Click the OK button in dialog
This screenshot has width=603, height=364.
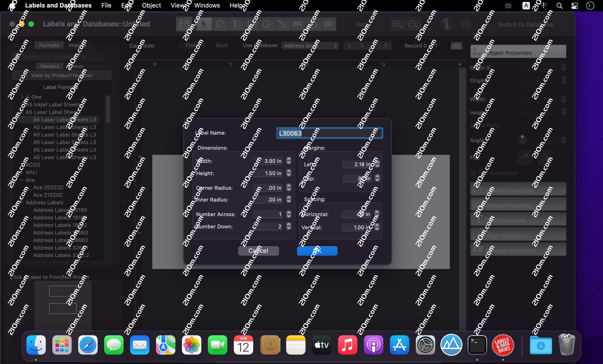(x=317, y=251)
